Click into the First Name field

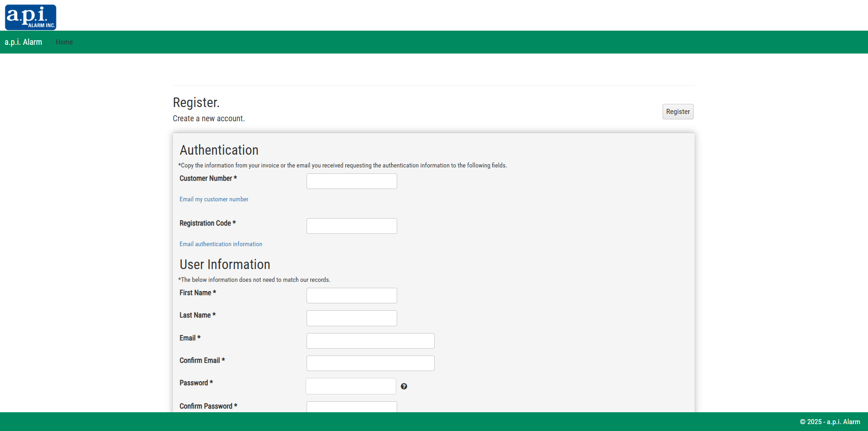point(351,296)
